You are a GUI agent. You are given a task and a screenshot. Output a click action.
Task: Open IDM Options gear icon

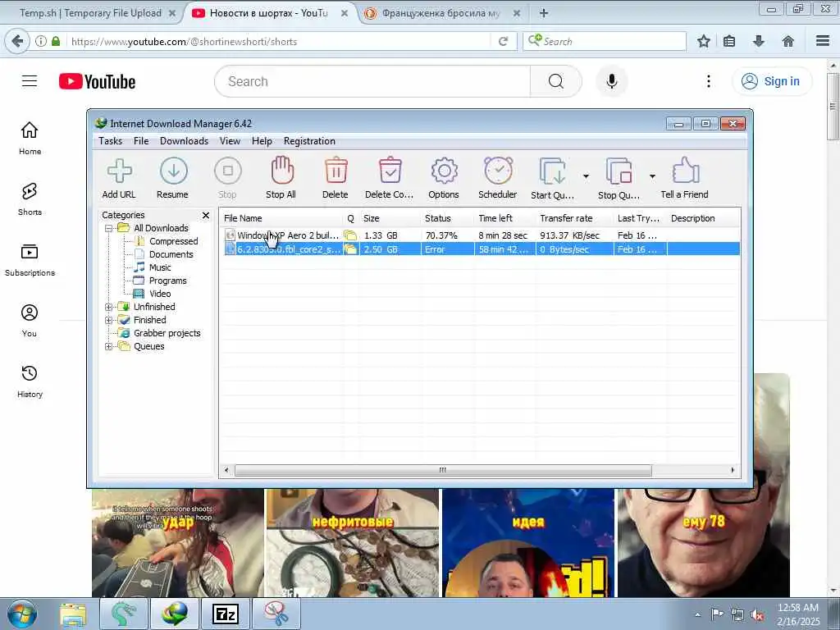(444, 171)
